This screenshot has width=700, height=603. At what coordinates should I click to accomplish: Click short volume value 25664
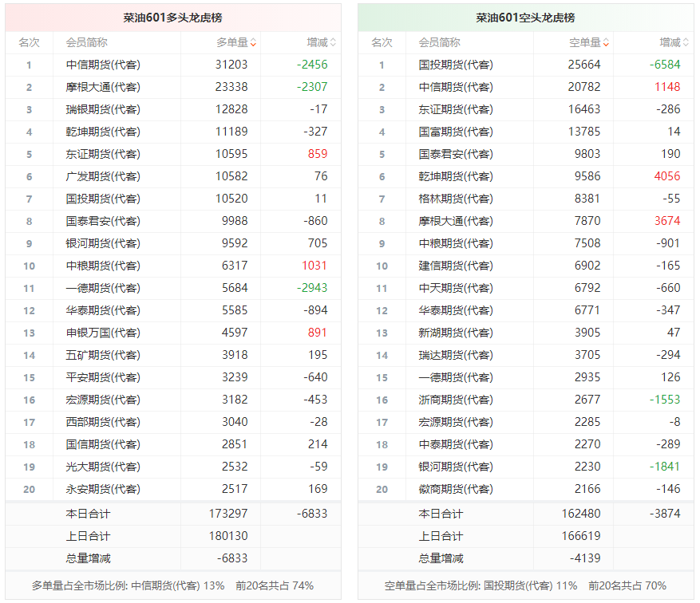point(584,65)
